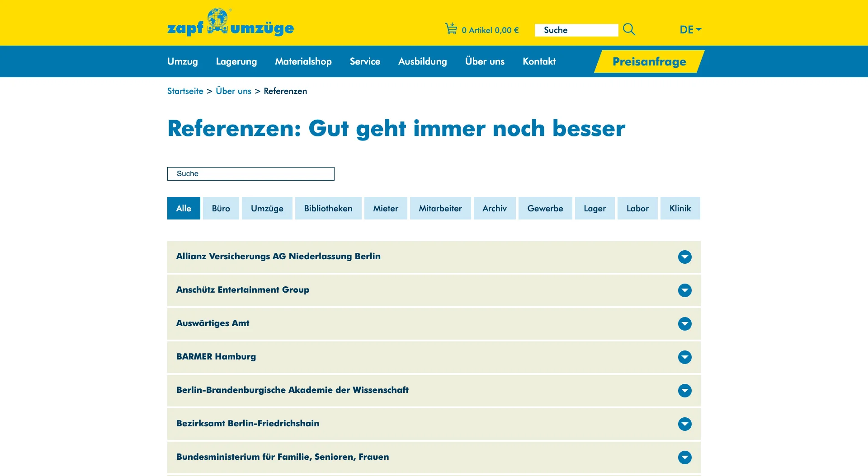Select the Büro filter tab
This screenshot has width=868, height=476.
[221, 208]
